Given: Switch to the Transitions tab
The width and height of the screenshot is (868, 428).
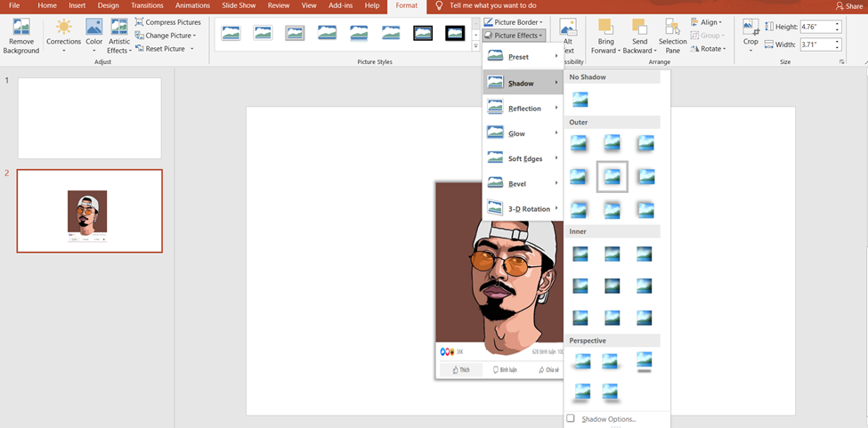Looking at the screenshot, I should (x=147, y=5).
